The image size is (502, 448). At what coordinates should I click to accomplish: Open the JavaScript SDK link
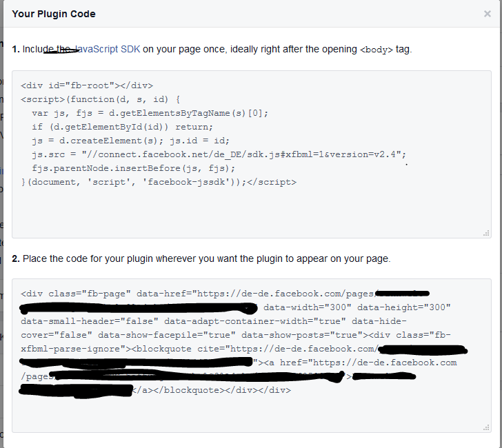(x=108, y=50)
